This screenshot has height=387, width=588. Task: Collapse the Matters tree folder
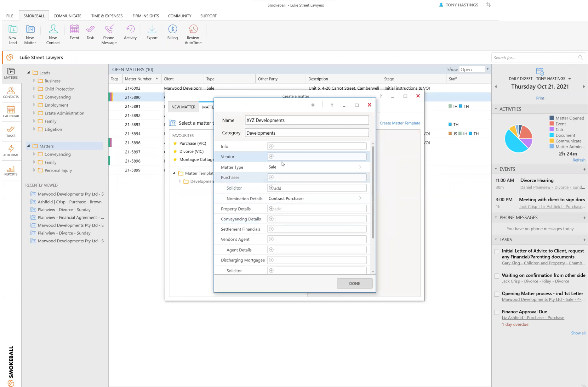[x=29, y=146]
